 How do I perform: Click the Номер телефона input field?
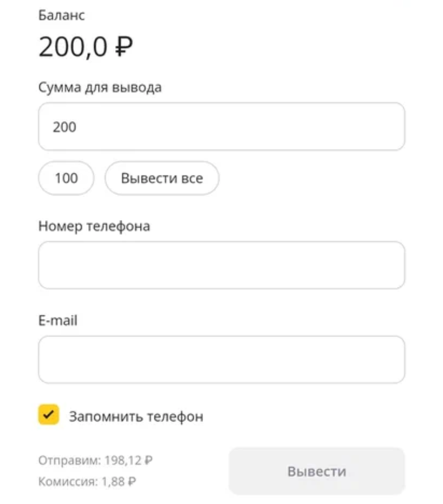click(x=221, y=265)
